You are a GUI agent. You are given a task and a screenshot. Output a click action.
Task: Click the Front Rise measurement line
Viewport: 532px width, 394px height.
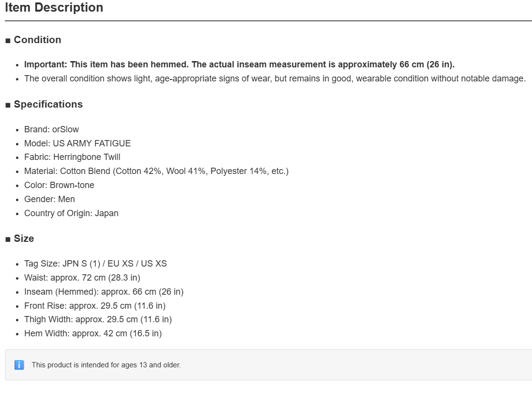[95, 306]
